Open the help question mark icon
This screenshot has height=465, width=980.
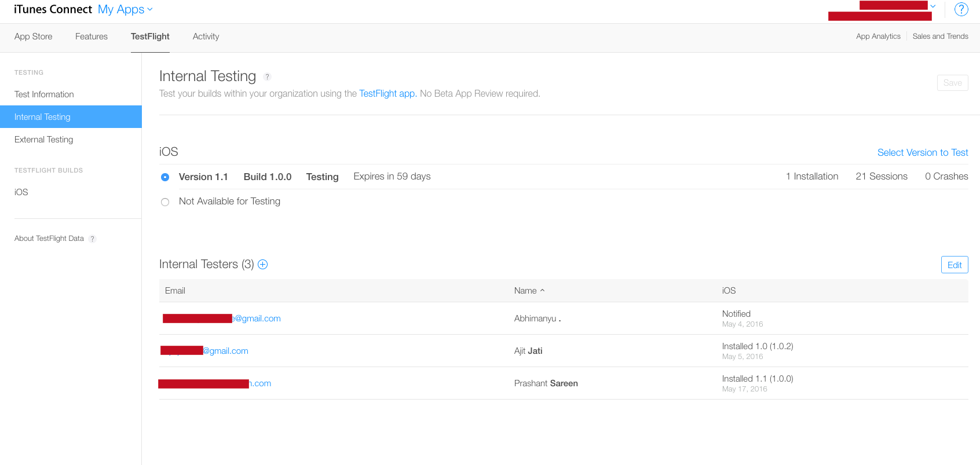(961, 9)
